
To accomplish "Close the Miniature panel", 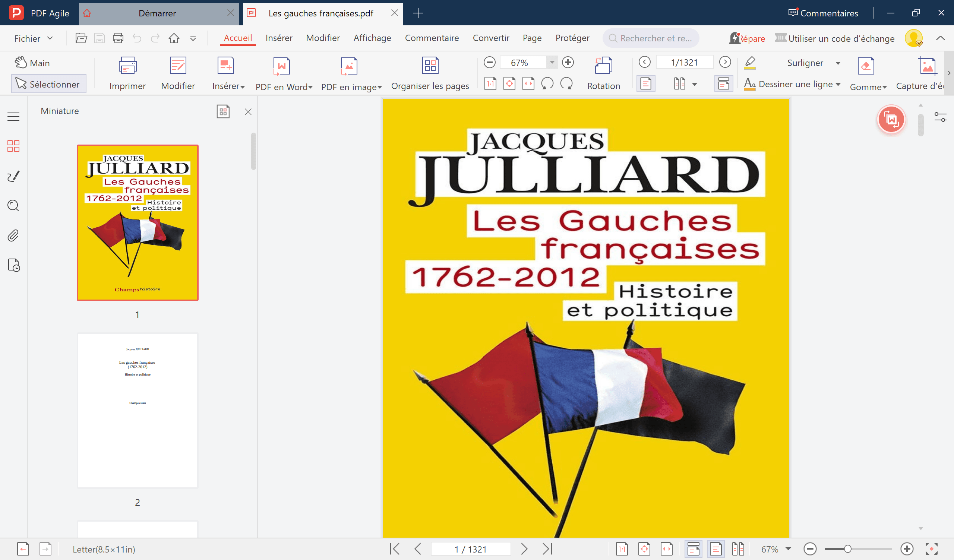I will tap(248, 112).
